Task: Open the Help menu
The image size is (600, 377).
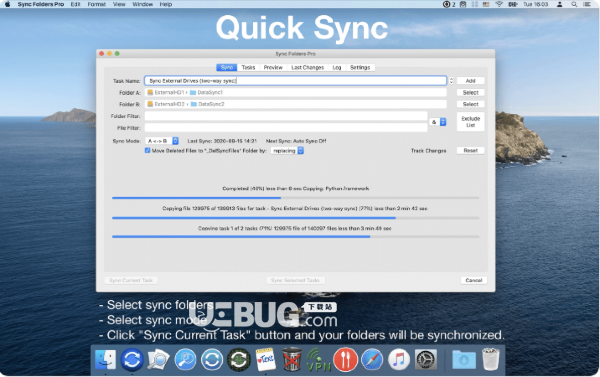Action: (166, 4)
